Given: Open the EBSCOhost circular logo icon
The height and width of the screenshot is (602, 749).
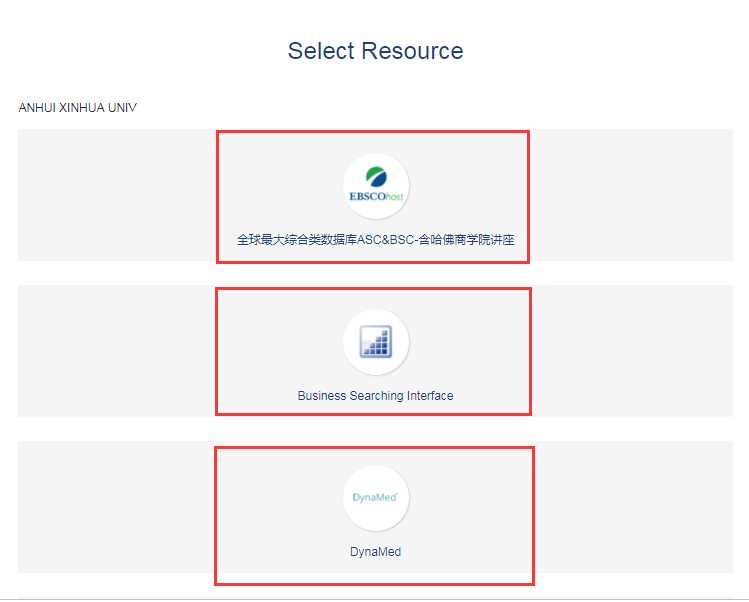Looking at the screenshot, I should (376, 187).
